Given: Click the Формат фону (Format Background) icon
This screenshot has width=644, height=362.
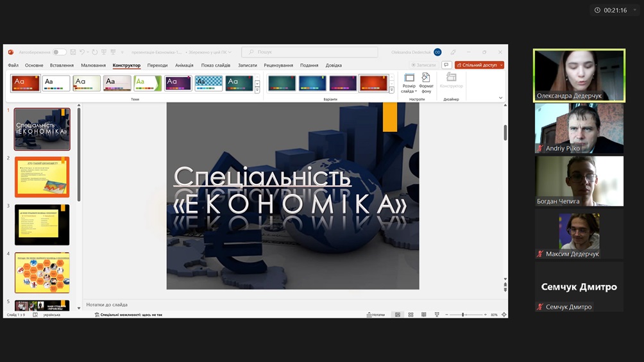Looking at the screenshot, I should click(426, 83).
